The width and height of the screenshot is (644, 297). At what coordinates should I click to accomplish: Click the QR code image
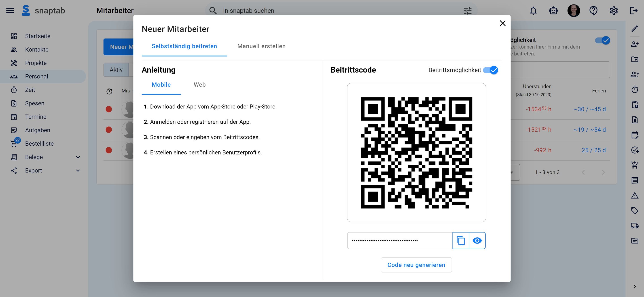(417, 153)
